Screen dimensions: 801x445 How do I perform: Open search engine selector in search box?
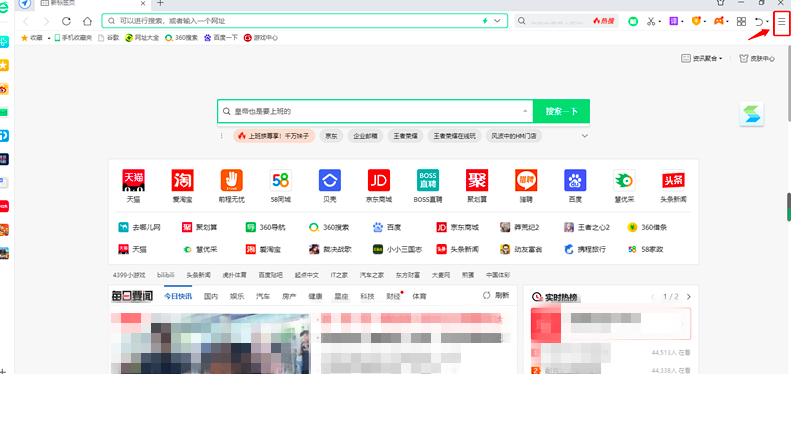coord(525,111)
